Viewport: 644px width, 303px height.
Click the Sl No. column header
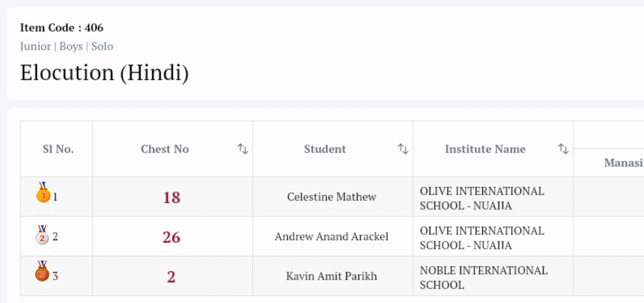click(x=58, y=149)
